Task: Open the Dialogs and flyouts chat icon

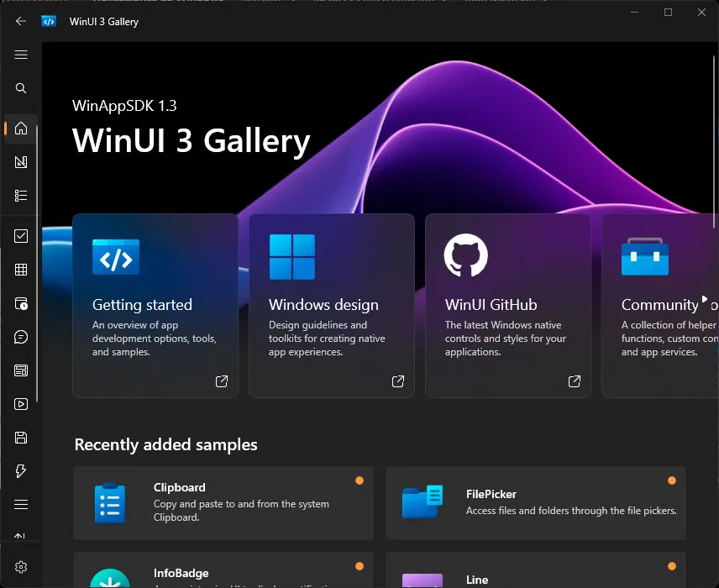Action: [21, 337]
